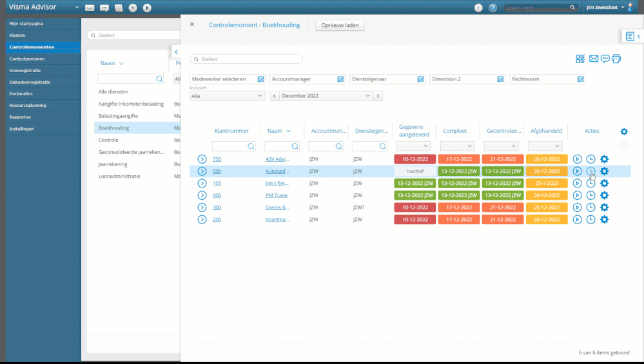Open client link ASV Advi...
Screen dimensions: 644x364
(x=277, y=159)
